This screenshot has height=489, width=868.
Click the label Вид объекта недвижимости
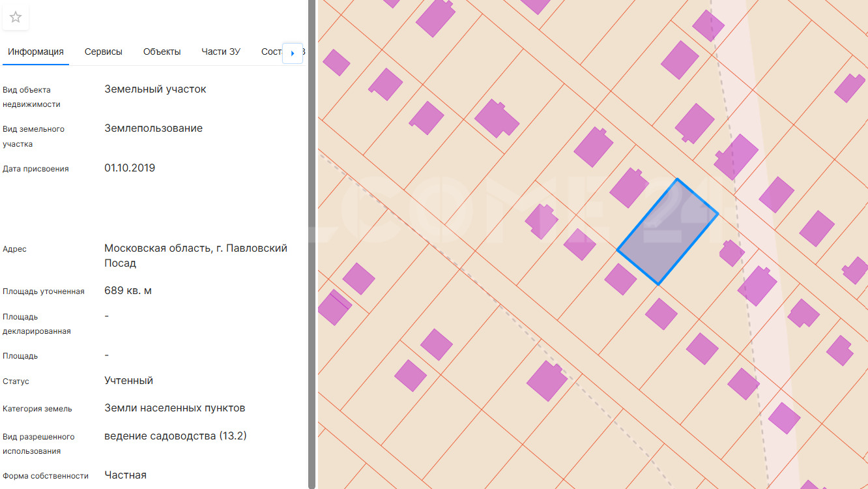(x=31, y=97)
